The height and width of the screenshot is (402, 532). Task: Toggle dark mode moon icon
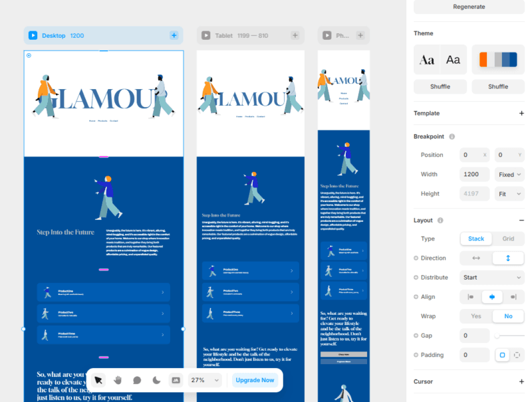[x=156, y=380]
